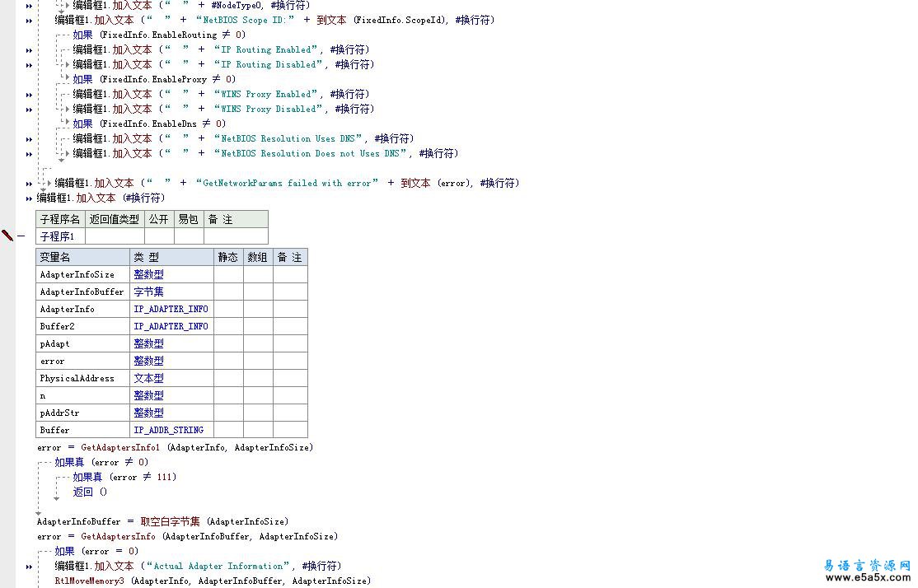Click the www.e5a5x.com watermark link

867,578
